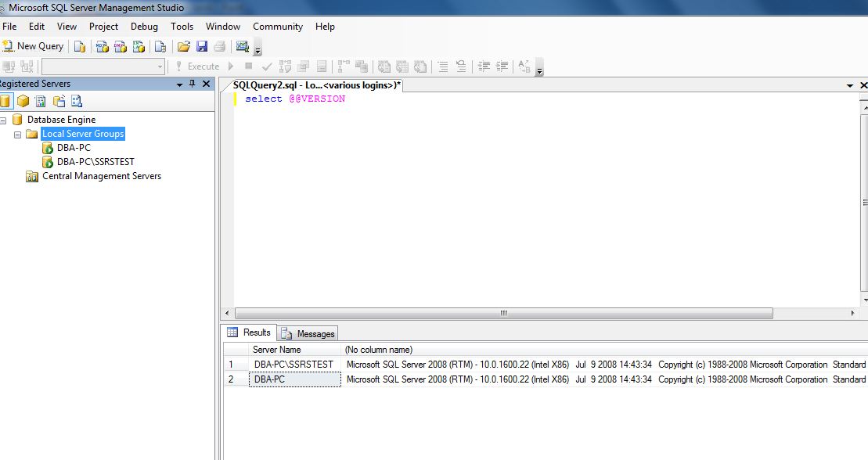
Task: Click the Save floppy disk icon
Action: [x=202, y=46]
